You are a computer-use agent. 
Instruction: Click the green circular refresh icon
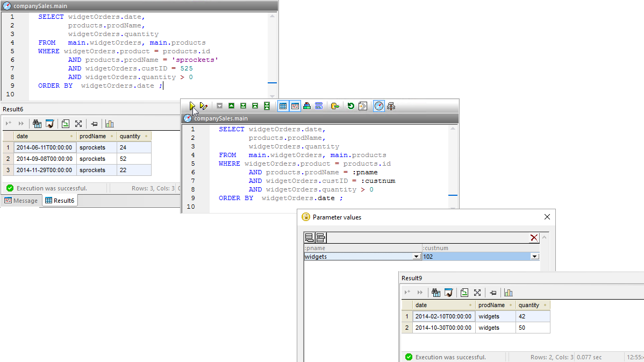click(350, 106)
